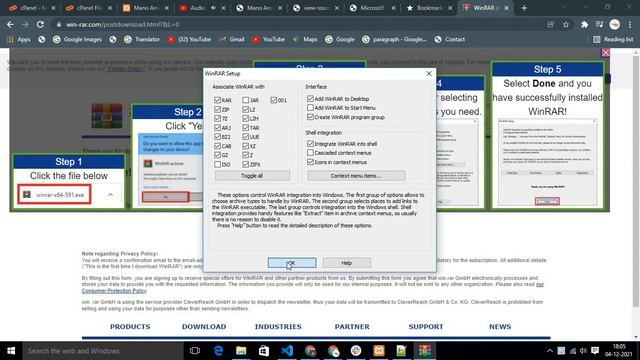
Task: Enable Cascaded context menus checkbox
Action: click(310, 153)
